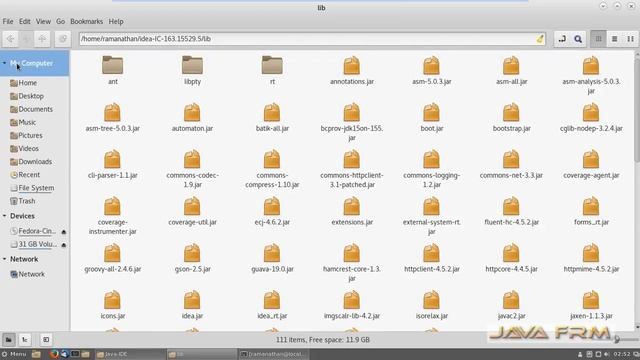The height and width of the screenshot is (360, 640).
Task: Open the Go menu
Action: [60, 21]
